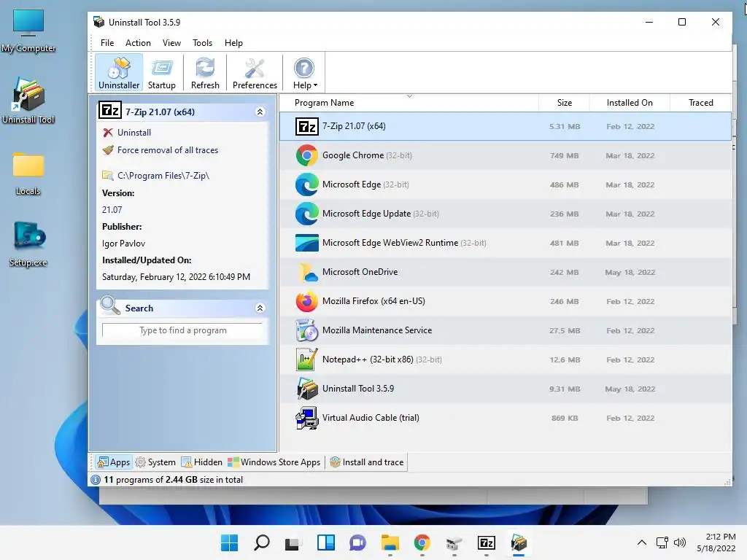Select the Mozilla Firefox icon in list

(307, 301)
